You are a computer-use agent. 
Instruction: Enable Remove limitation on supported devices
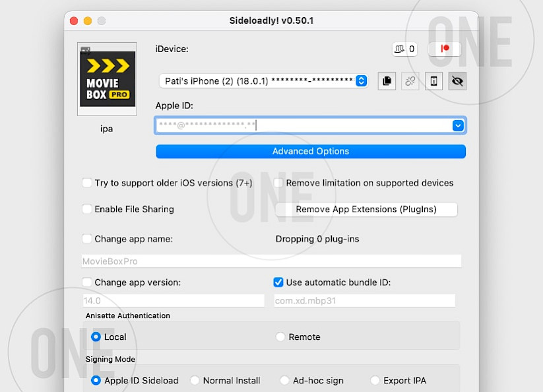[x=278, y=183]
